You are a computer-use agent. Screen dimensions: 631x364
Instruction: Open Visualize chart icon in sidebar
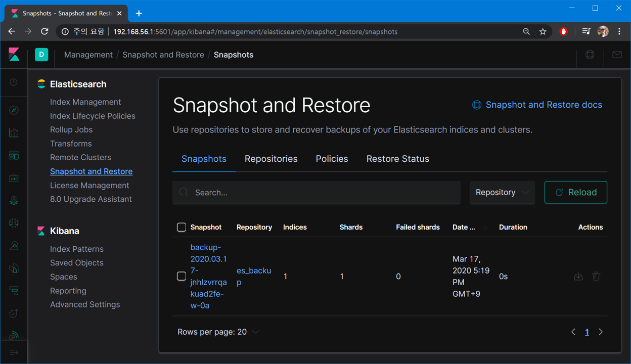click(14, 132)
